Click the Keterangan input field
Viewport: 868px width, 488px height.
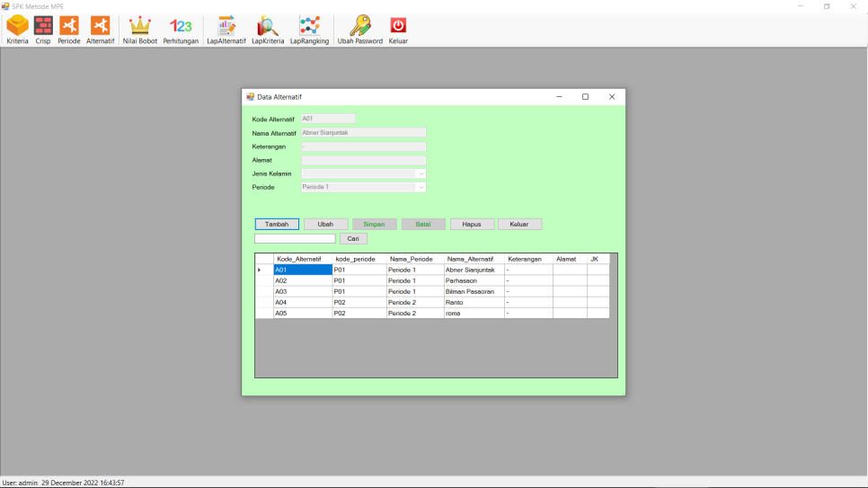364,146
